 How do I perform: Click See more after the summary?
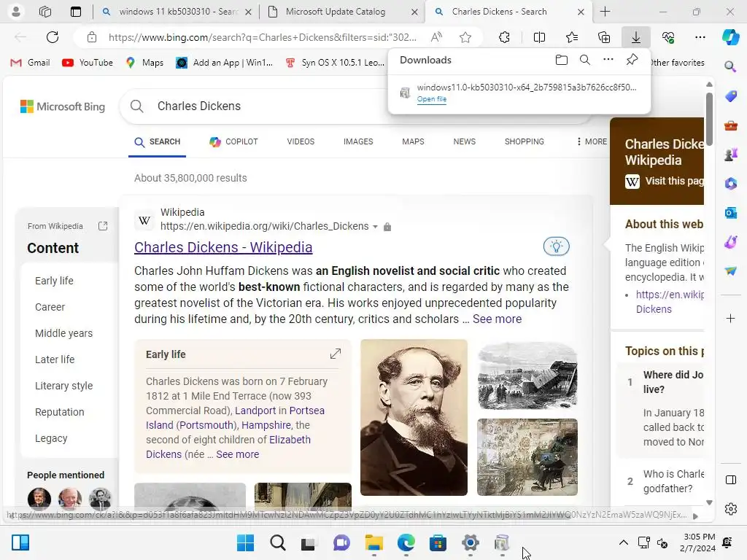point(497,319)
